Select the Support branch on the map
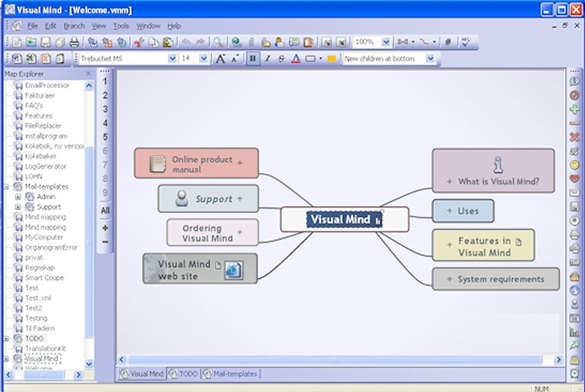 (208, 199)
